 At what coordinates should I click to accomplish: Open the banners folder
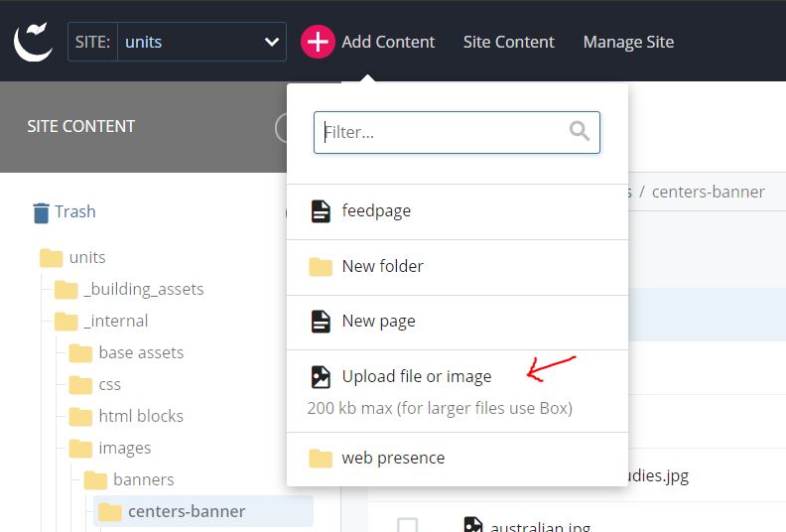143,479
